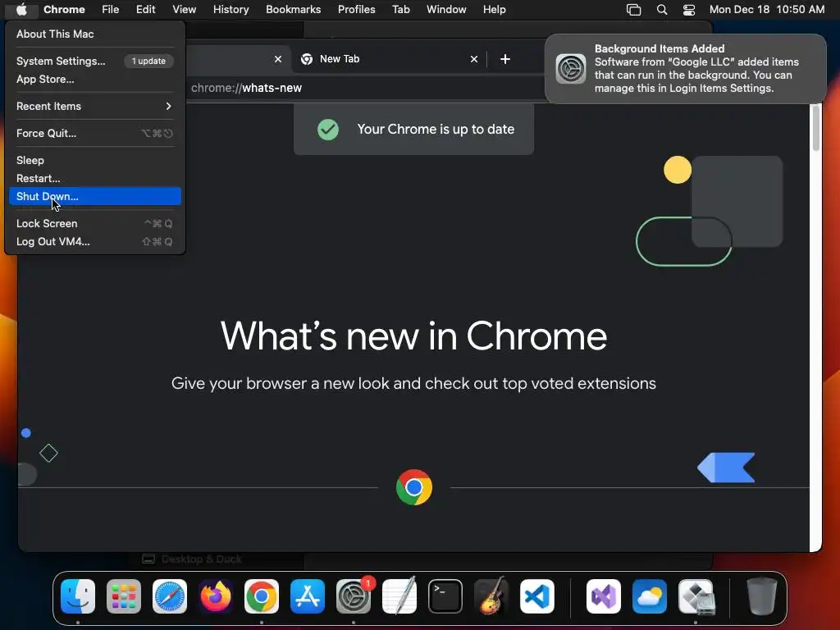The image size is (840, 630).
Task: Select App Store… in Apple menu
Action: (x=95, y=80)
